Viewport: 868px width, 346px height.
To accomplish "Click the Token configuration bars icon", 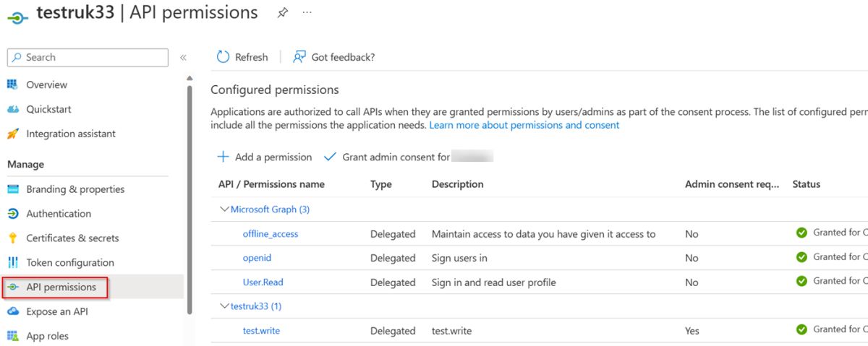I will tap(12, 263).
